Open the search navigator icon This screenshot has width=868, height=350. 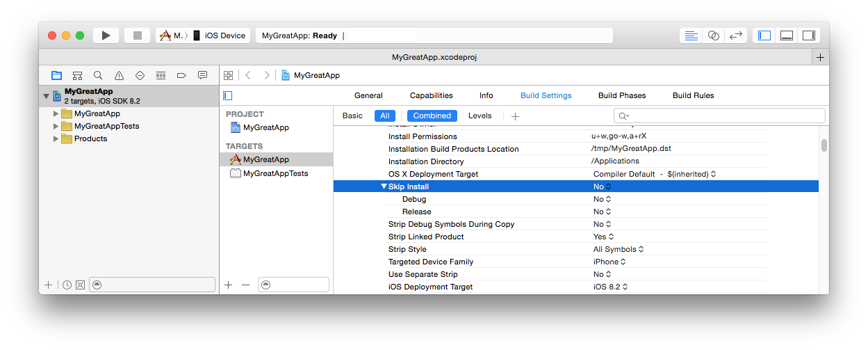coord(98,75)
